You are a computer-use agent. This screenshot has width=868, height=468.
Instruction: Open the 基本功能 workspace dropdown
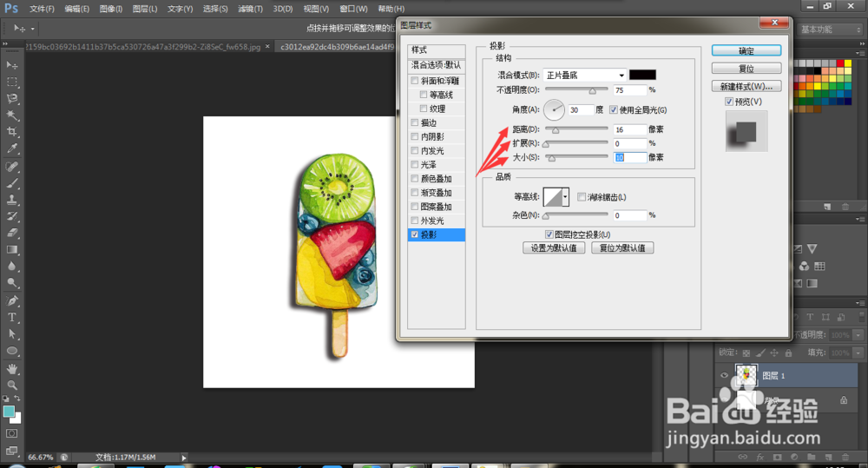pos(832,30)
